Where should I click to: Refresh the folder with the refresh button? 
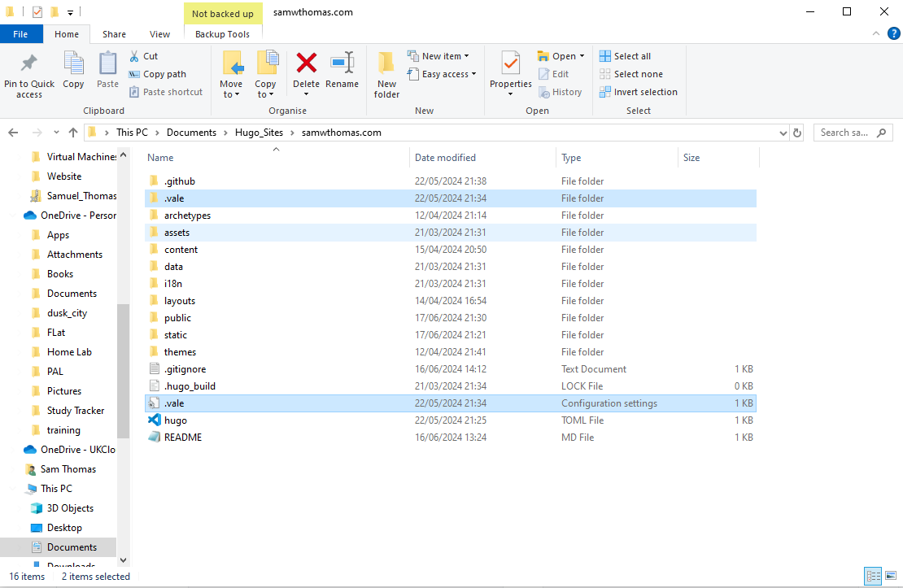point(795,132)
